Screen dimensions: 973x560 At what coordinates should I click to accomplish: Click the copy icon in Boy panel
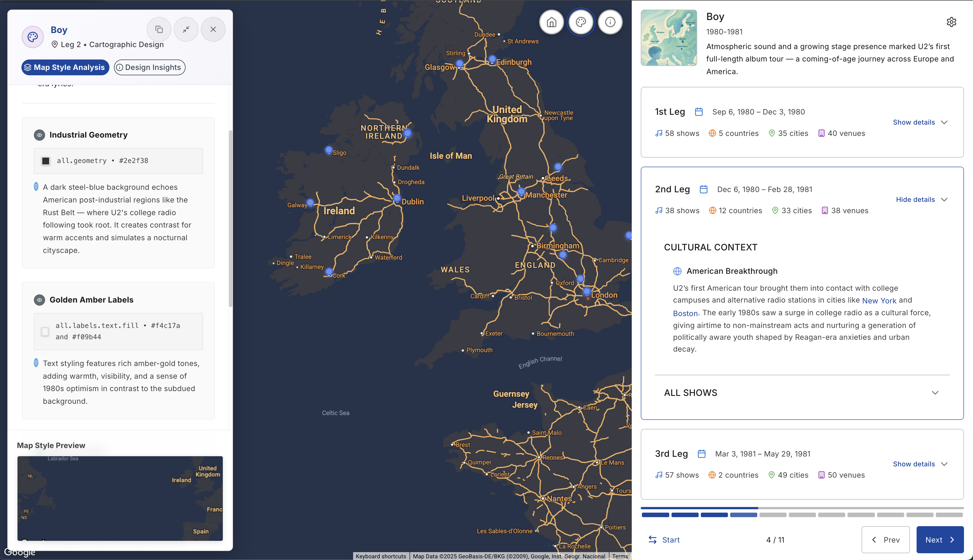coord(159,30)
